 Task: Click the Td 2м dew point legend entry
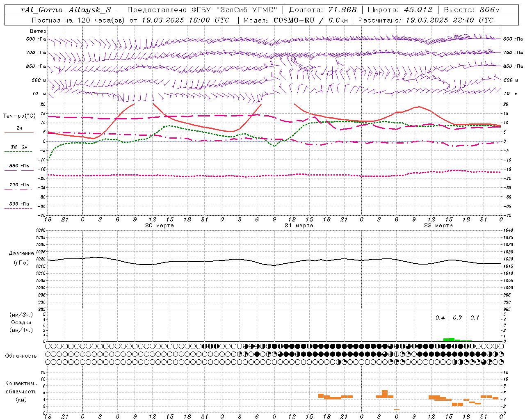[19, 147]
